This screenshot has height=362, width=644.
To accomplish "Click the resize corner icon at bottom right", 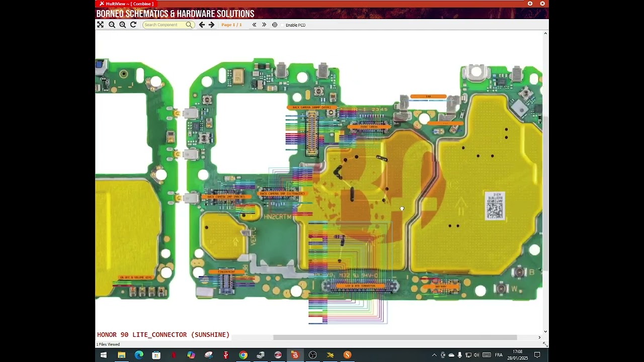I will (545, 344).
